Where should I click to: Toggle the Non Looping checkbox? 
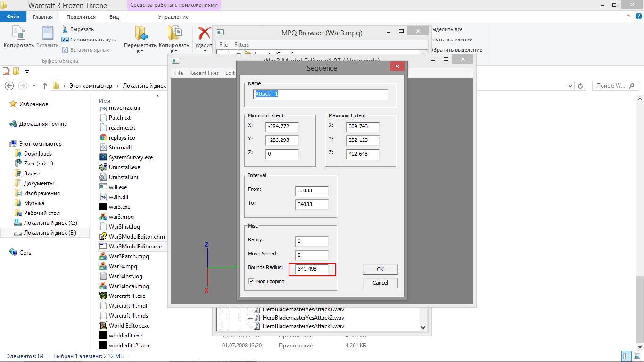pos(251,281)
